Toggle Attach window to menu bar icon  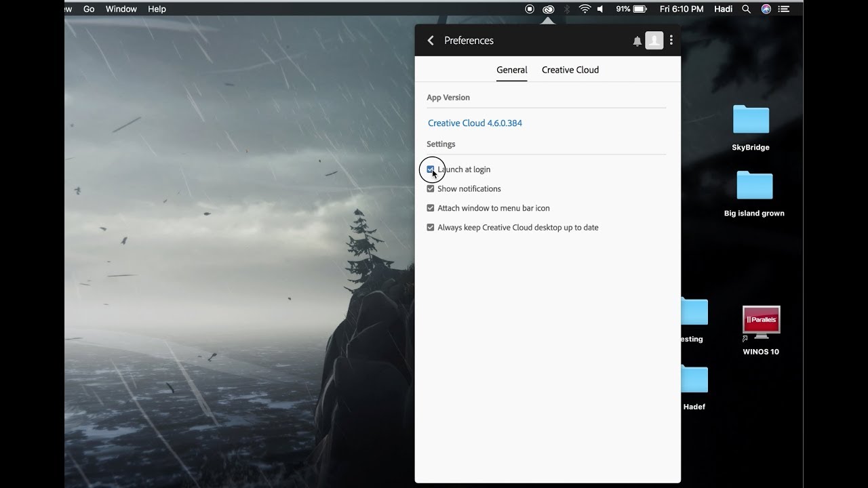pos(430,208)
